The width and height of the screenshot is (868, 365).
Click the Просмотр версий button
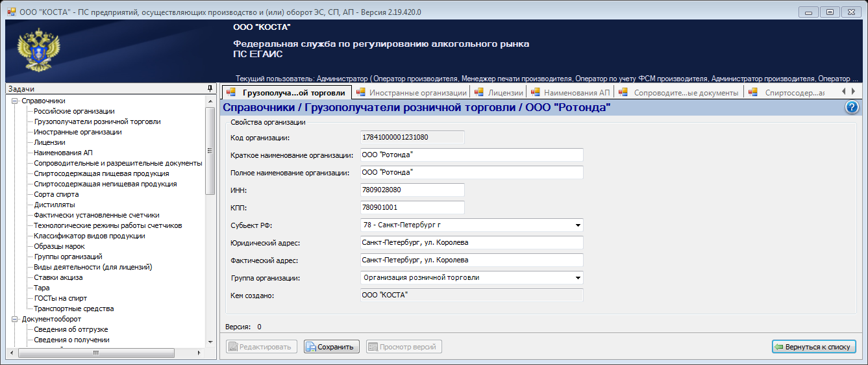pos(404,347)
